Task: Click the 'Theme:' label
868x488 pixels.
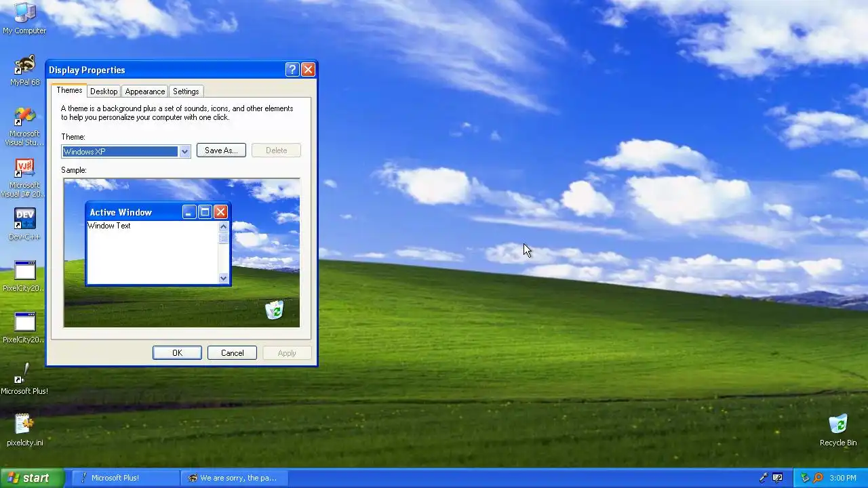Action: (x=73, y=137)
